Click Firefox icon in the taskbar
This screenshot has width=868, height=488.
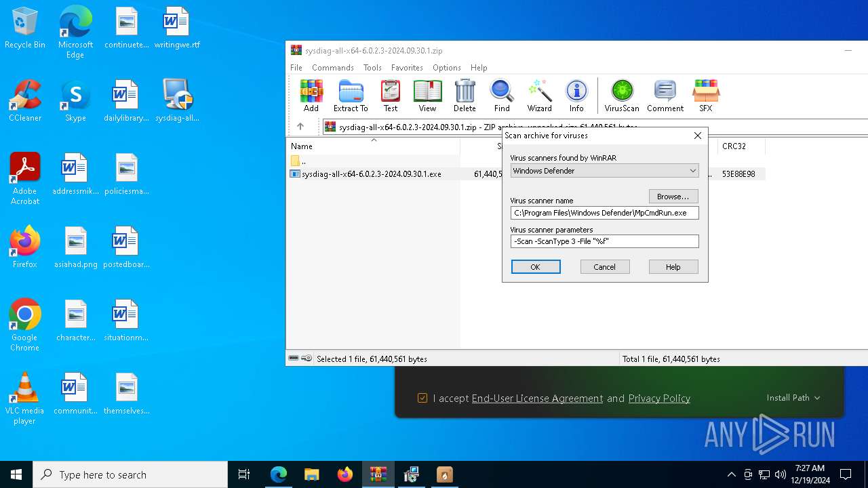[345, 474]
